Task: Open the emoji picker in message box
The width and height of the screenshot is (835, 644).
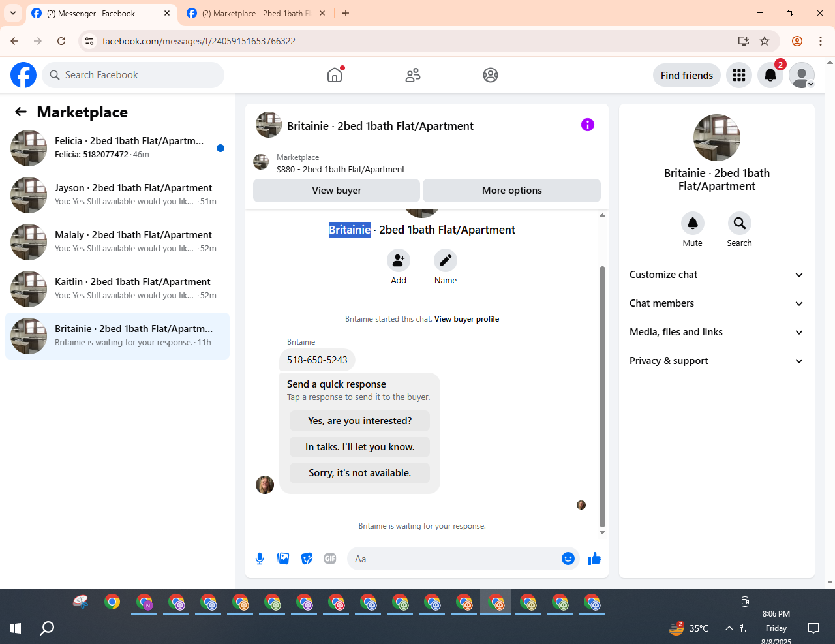Action: pos(568,559)
